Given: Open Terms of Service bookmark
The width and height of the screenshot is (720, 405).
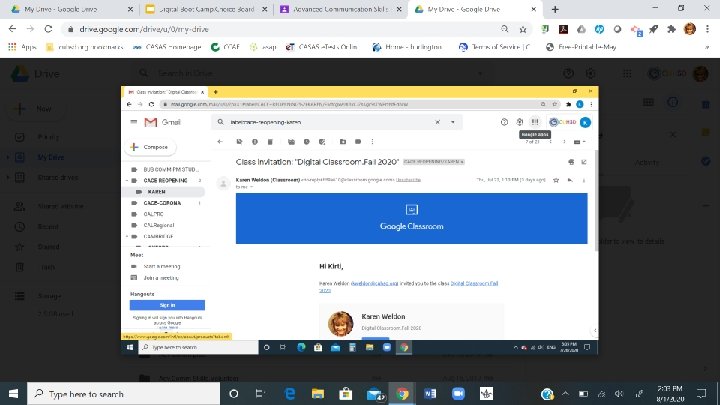Looking at the screenshot, I should [x=494, y=47].
